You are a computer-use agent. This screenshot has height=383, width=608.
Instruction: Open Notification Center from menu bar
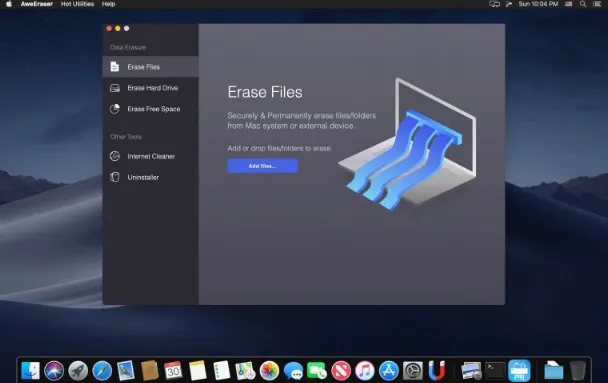[x=597, y=4]
